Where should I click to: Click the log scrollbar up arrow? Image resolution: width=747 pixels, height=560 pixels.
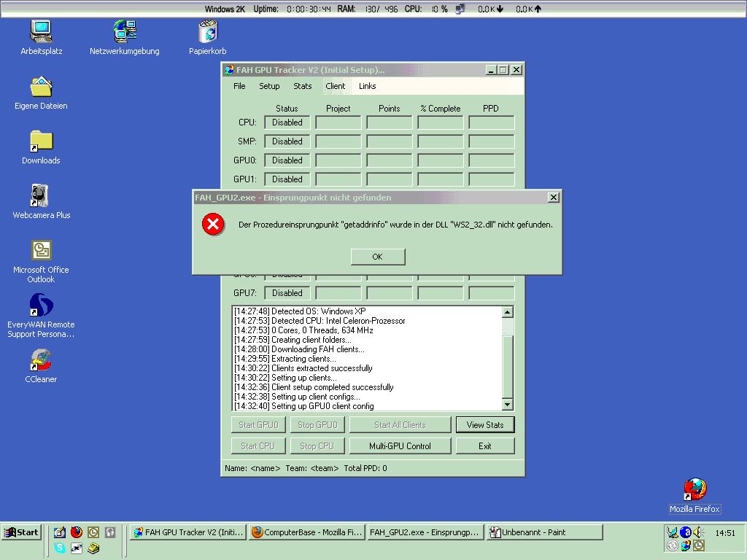508,312
